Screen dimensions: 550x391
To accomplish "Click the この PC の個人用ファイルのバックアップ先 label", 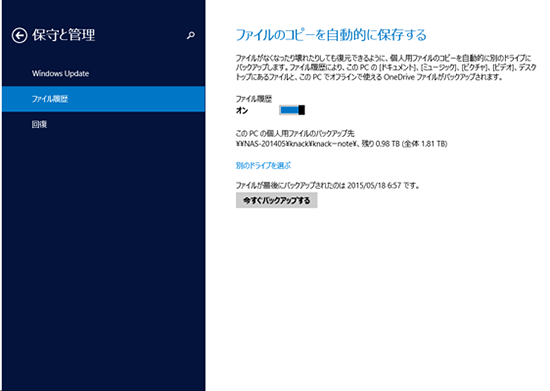I will (x=295, y=133).
